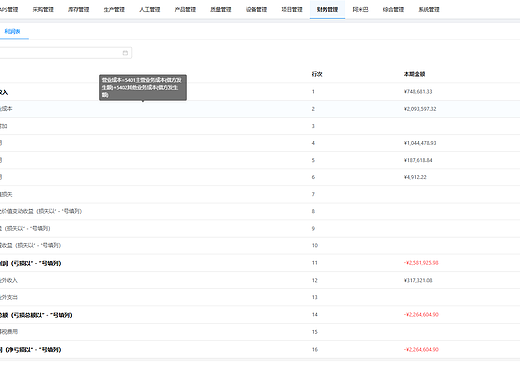Select the amount ¥748,681.33 in row 1
Viewport: 520px width, 390px height.
[418, 92]
